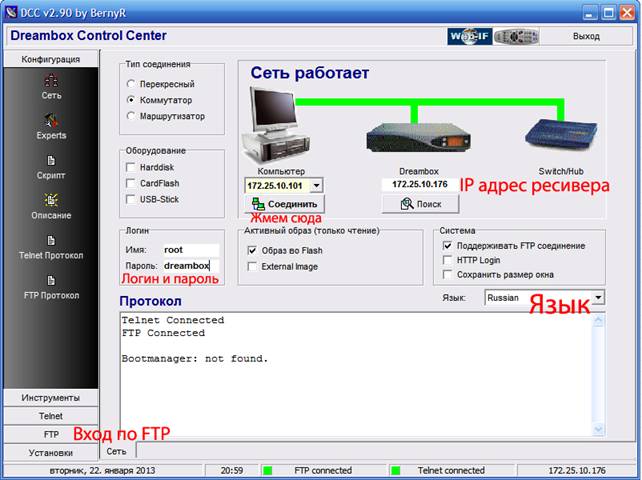Click the computer image in network diagram
The image size is (642, 480).
pyautogui.click(x=276, y=125)
